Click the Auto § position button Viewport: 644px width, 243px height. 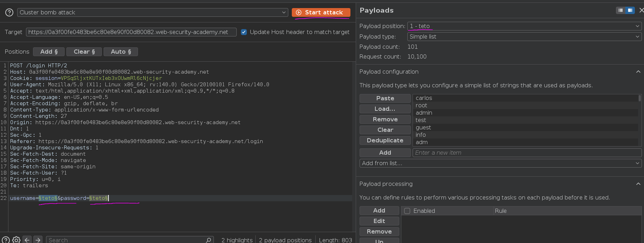[x=121, y=52]
